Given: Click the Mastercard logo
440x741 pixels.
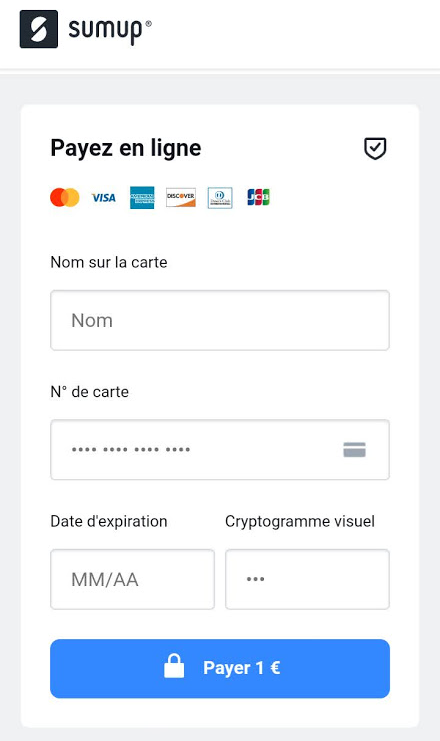Looking at the screenshot, I should point(65,197).
